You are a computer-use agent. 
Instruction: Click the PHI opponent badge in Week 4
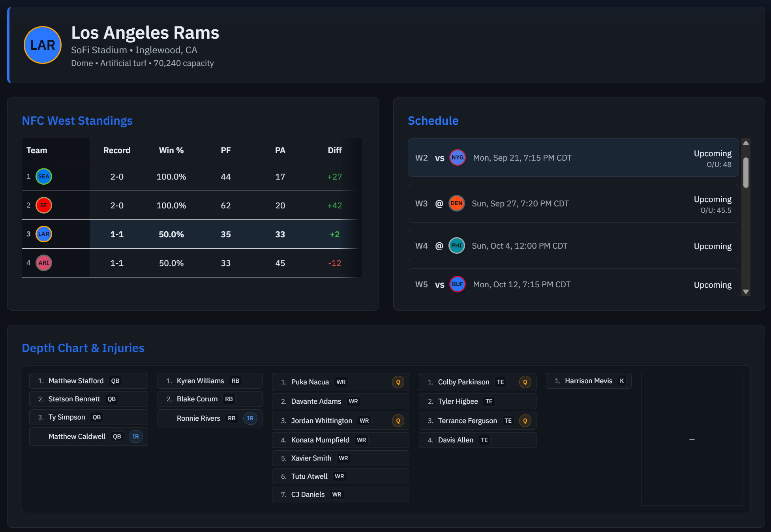coord(456,245)
